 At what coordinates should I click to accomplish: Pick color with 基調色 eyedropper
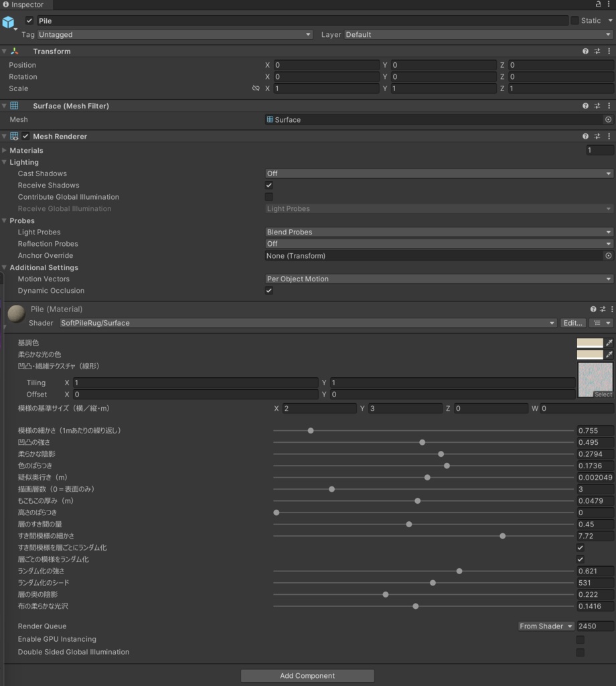[x=609, y=342]
